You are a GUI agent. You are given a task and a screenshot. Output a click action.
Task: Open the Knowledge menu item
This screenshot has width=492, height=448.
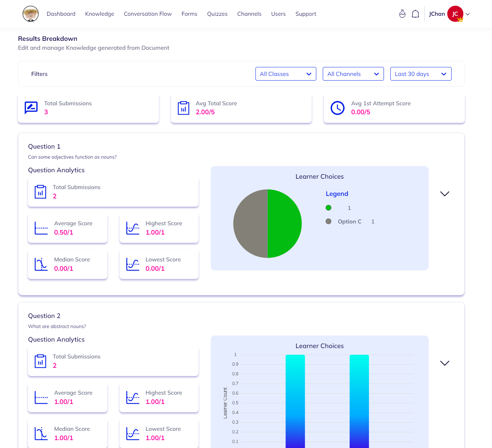[99, 14]
